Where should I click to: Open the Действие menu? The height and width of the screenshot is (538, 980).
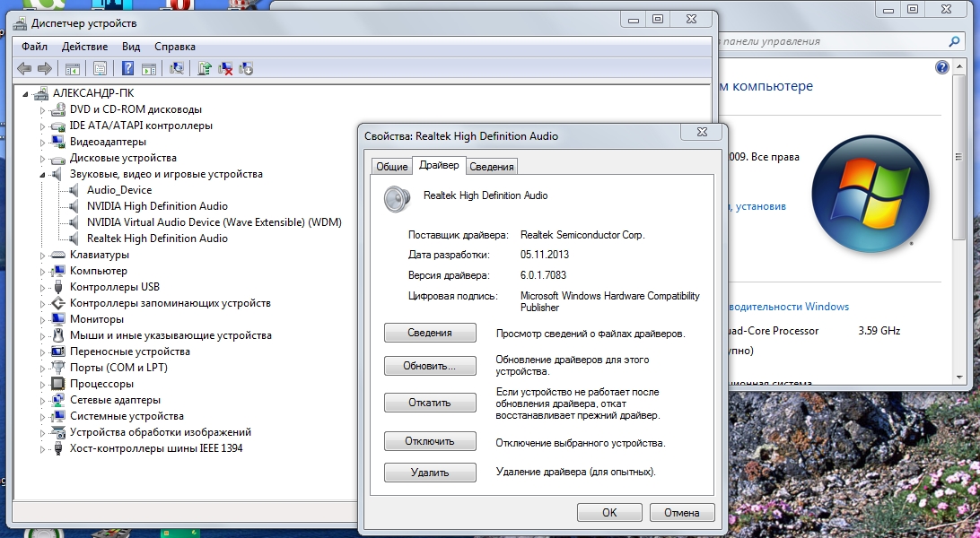click(x=84, y=47)
